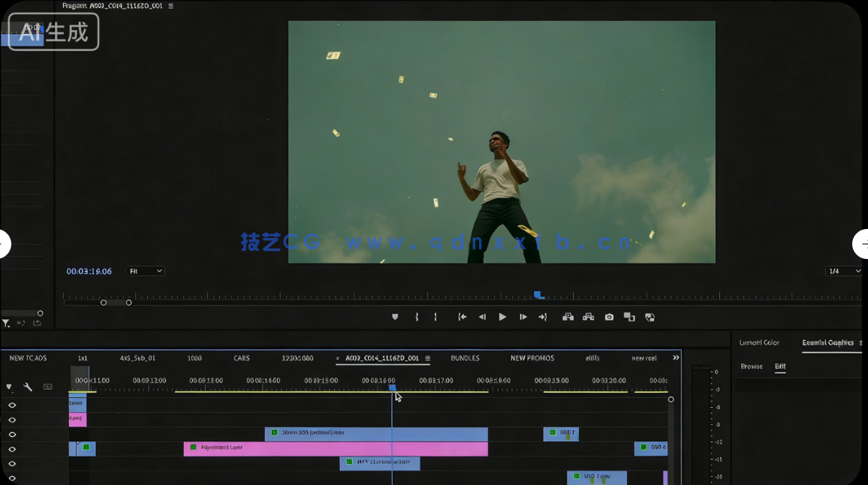Open timeline display settings wrench
The height and width of the screenshot is (485, 868).
pyautogui.click(x=28, y=387)
